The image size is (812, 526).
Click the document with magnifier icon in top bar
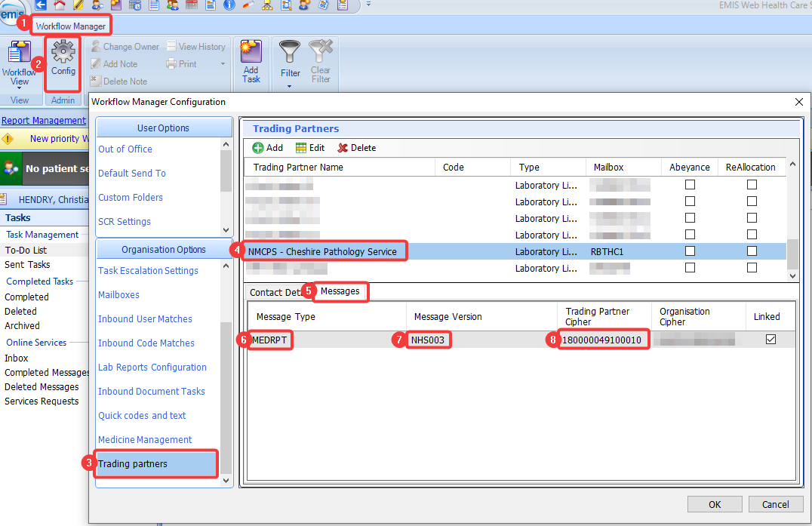286,5
